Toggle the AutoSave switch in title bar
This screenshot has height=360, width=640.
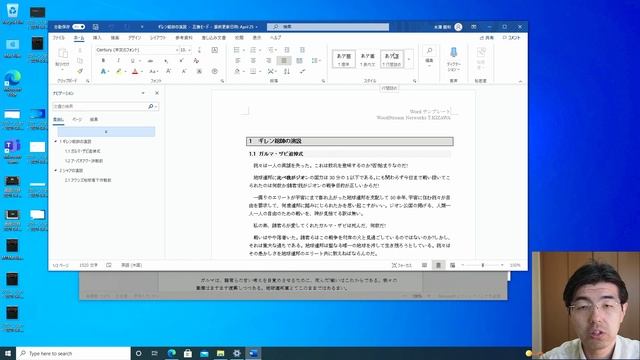tap(79, 27)
